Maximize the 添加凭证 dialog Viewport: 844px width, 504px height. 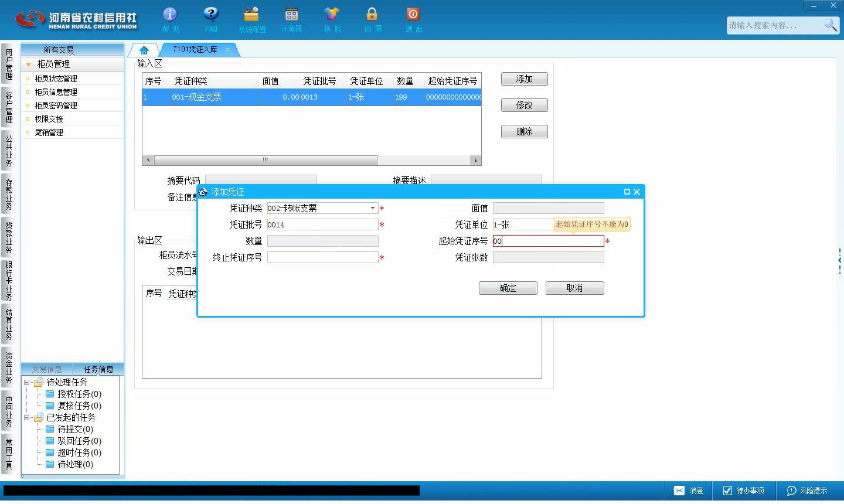[x=627, y=192]
